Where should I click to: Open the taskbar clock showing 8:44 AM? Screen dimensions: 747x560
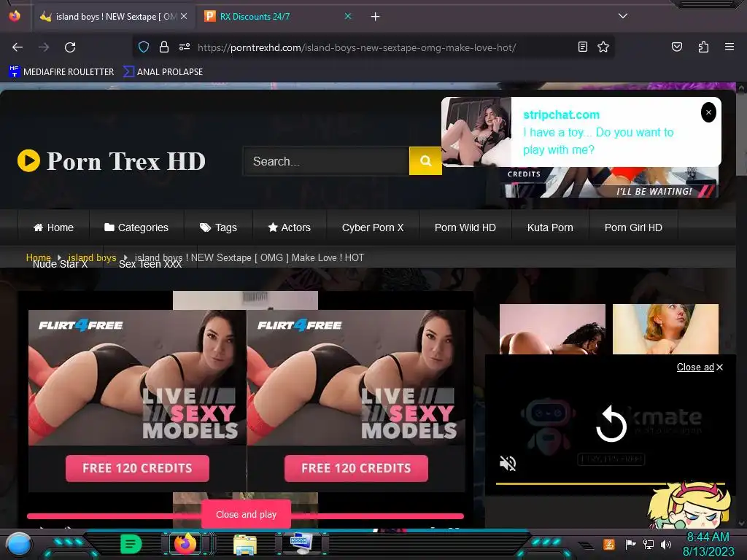click(708, 544)
